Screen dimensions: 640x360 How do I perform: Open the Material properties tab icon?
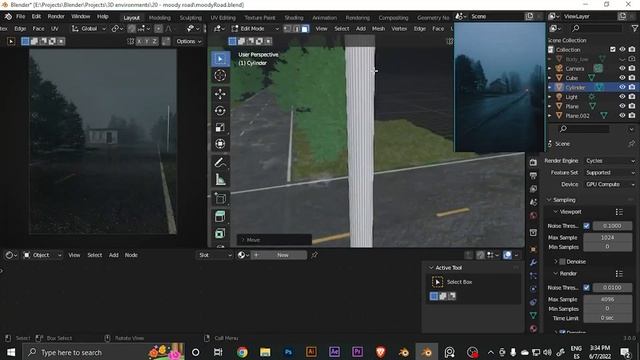pyautogui.click(x=533, y=328)
